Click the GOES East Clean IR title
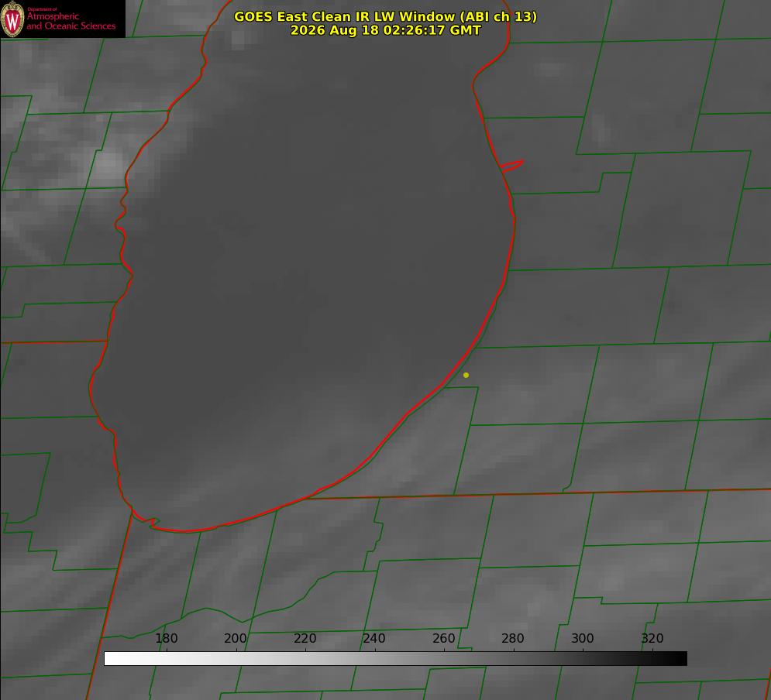 pyautogui.click(x=386, y=16)
